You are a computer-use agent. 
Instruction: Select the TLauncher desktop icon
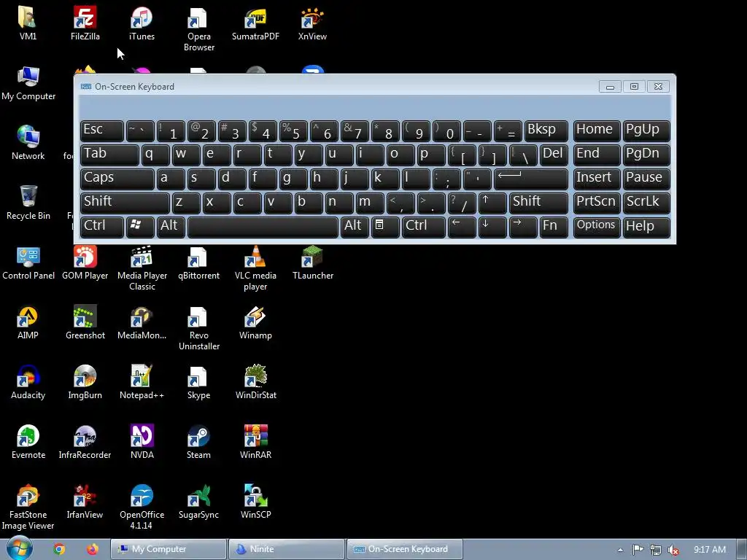[312, 262]
